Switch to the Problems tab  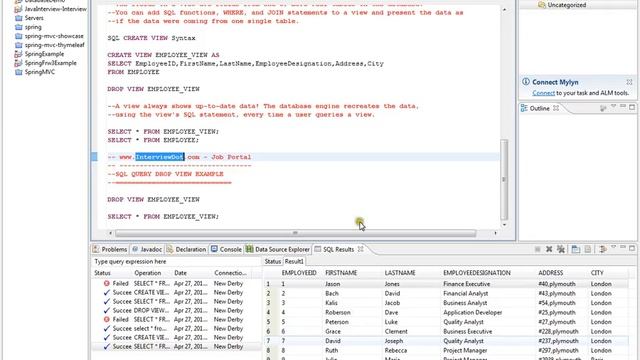pos(110,249)
